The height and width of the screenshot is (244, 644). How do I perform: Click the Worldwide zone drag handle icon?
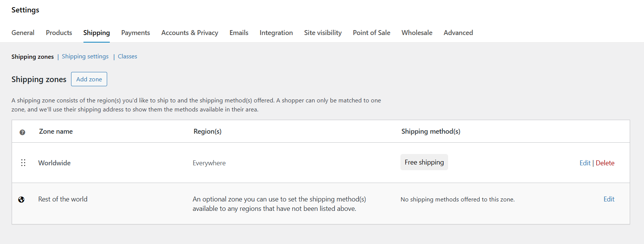[x=23, y=163]
